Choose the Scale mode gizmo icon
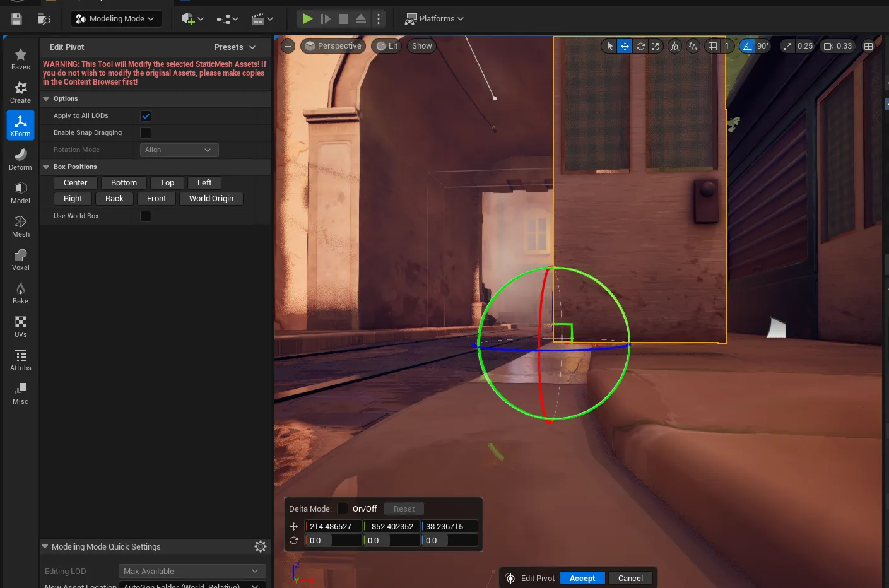Screen dimensions: 889x588 (x=656, y=46)
